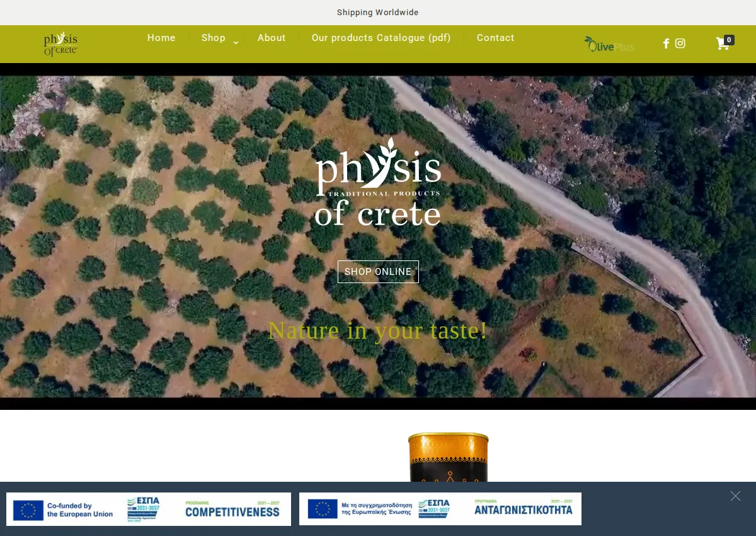Expand the Shop submenu chevron
Screen dimensions: 756x536
236,42
